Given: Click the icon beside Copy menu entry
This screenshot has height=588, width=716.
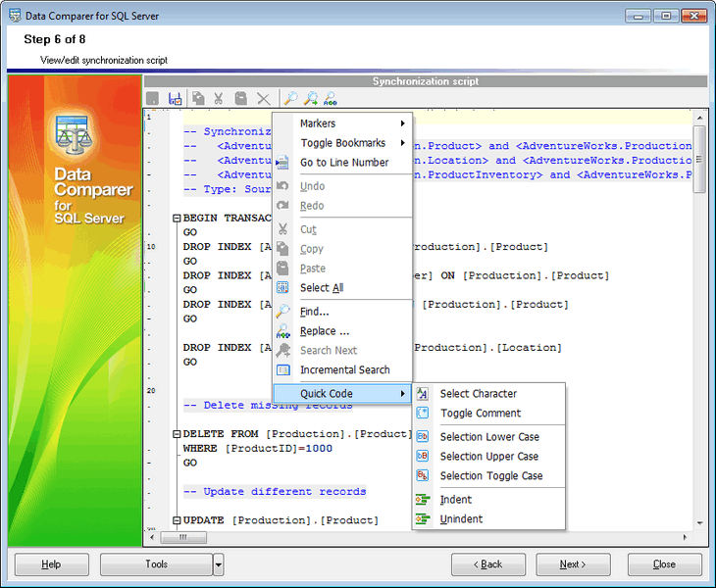Looking at the screenshot, I should [282, 249].
